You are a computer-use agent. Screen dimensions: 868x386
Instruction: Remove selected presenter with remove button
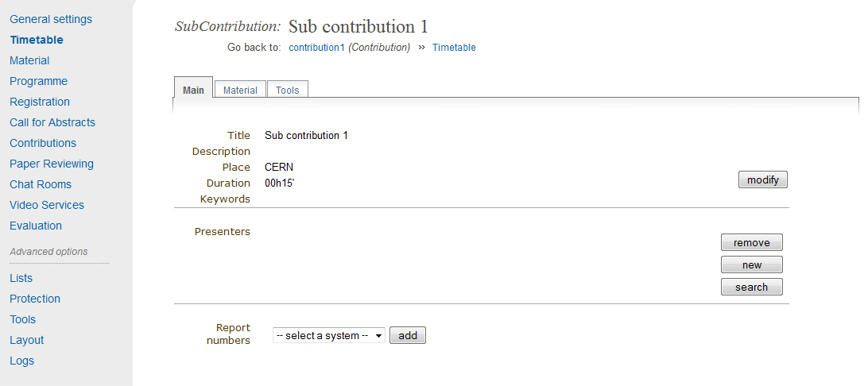tap(751, 243)
